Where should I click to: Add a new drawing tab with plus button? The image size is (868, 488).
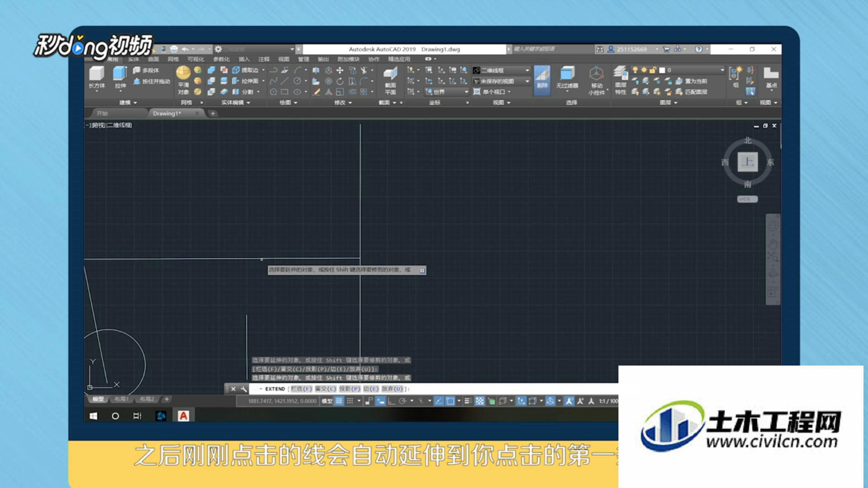click(x=213, y=113)
